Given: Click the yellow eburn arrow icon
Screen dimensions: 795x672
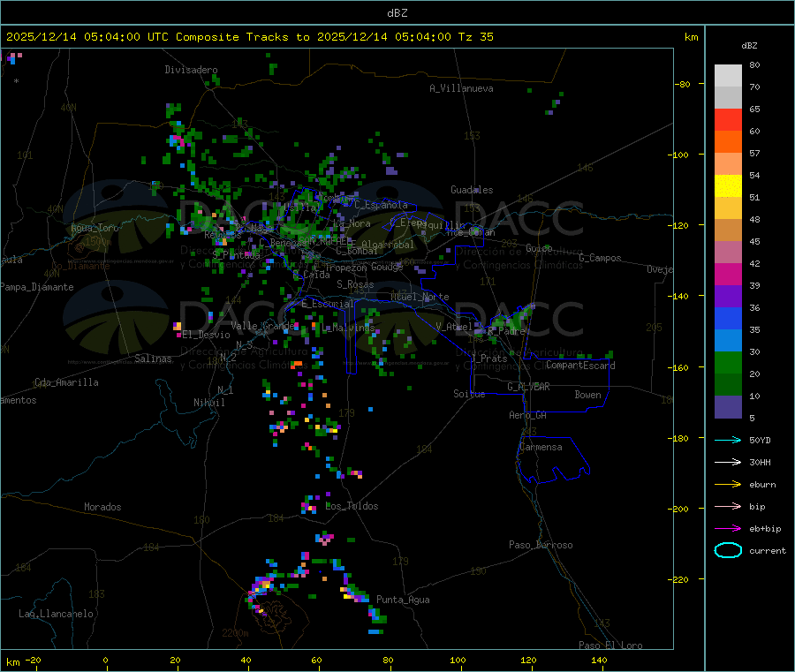Looking at the screenshot, I should 728,485.
